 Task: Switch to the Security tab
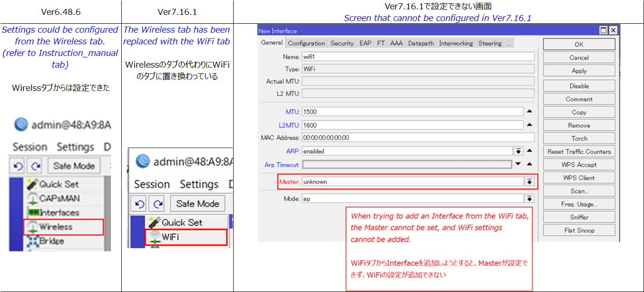[342, 43]
